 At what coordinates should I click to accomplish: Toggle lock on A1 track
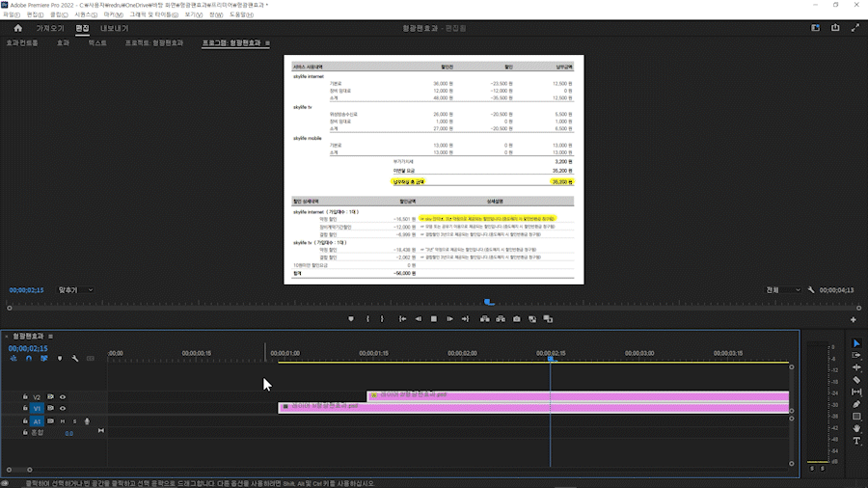[25, 421]
